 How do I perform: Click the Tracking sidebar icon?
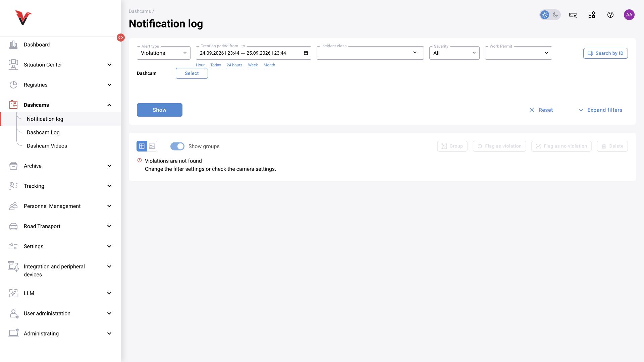coord(13,186)
